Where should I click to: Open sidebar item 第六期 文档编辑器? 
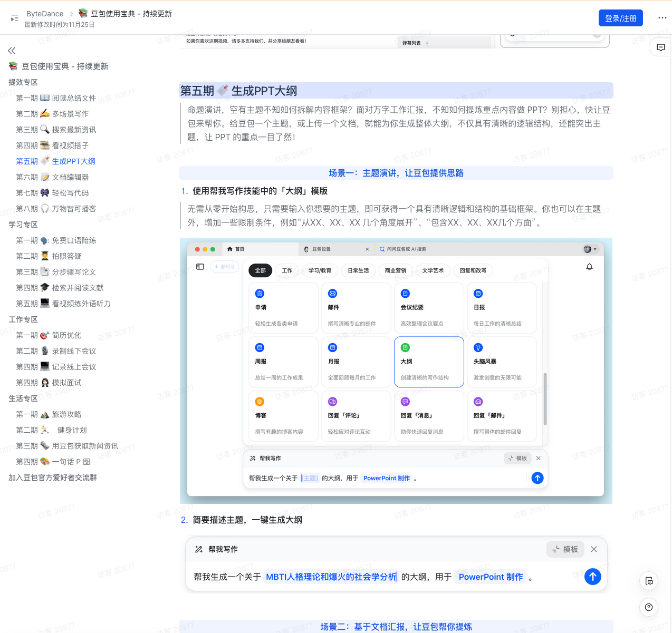point(52,177)
